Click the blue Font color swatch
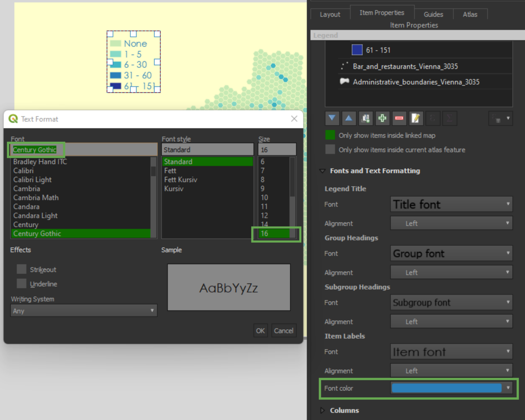The height and width of the screenshot is (420, 525). pyautogui.click(x=446, y=388)
